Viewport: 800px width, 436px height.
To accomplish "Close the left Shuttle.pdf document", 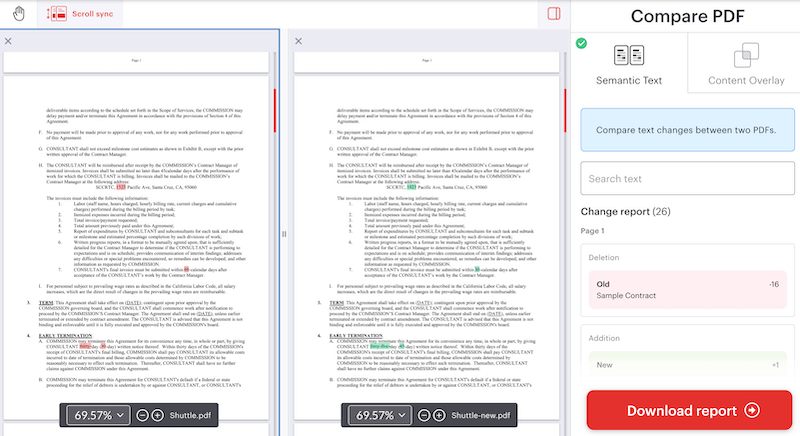I will tap(8, 41).
